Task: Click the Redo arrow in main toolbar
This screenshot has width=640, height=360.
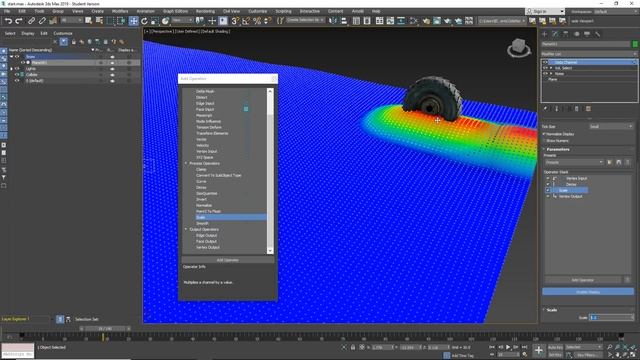Action: (19, 21)
